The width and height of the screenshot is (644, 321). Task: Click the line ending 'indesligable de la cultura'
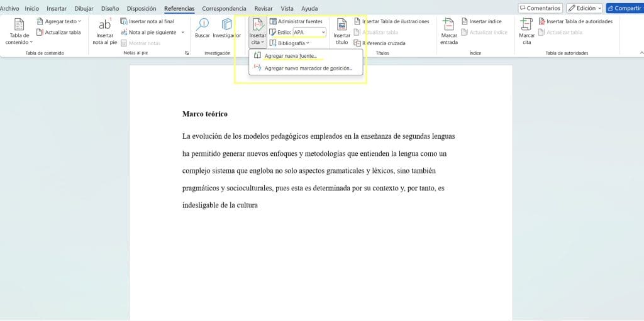click(x=219, y=205)
